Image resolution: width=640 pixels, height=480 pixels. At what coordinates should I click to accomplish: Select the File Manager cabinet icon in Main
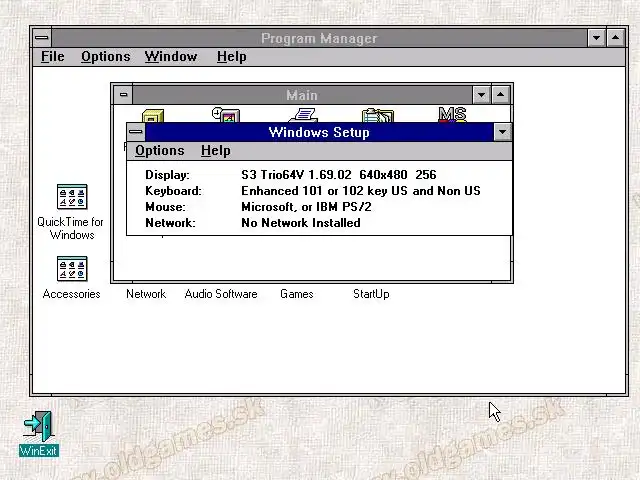(x=153, y=116)
